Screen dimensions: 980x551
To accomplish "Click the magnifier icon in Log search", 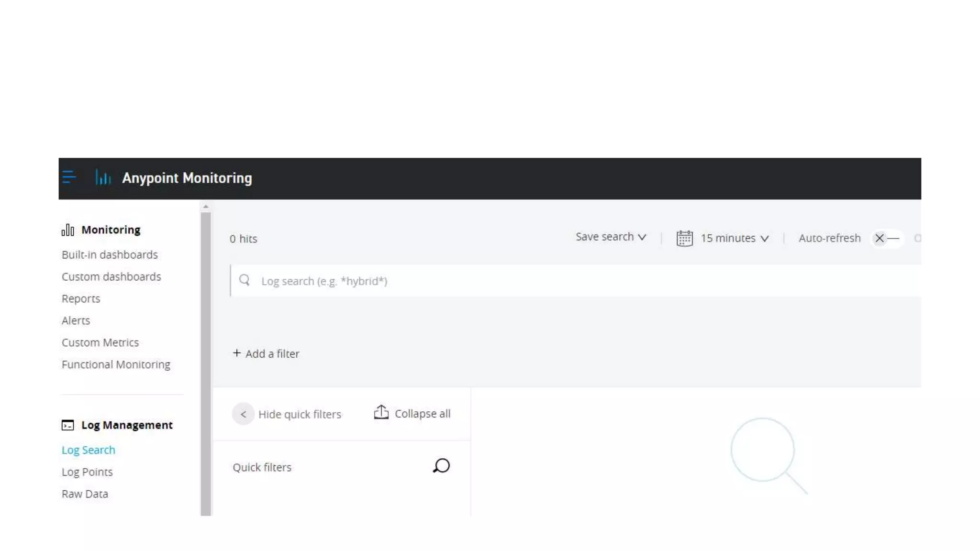I will [245, 280].
